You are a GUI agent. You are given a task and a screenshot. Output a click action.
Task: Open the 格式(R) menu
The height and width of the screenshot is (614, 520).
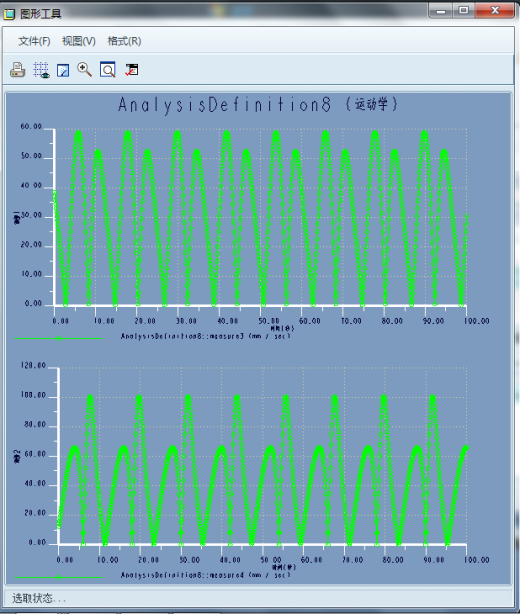[124, 41]
